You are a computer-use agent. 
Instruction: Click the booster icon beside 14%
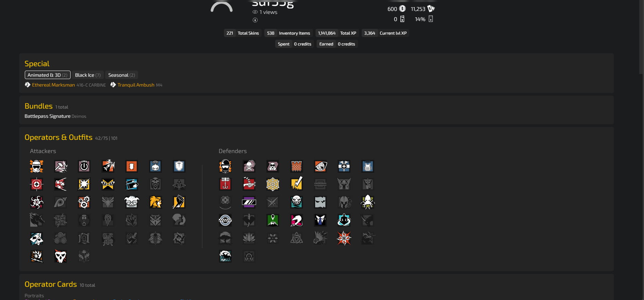click(431, 19)
